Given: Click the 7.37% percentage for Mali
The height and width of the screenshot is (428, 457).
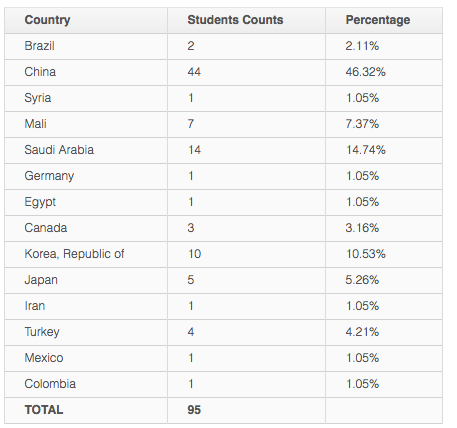Looking at the screenshot, I should click(362, 124).
